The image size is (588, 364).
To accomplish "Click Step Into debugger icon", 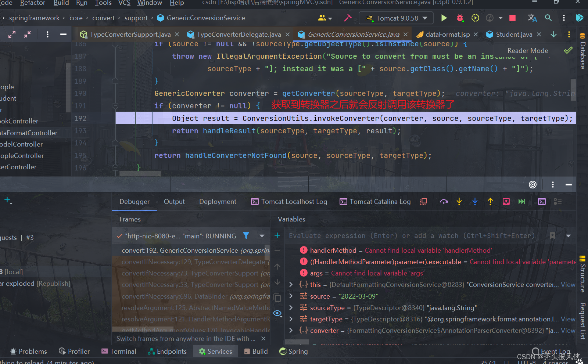I will (x=459, y=202).
